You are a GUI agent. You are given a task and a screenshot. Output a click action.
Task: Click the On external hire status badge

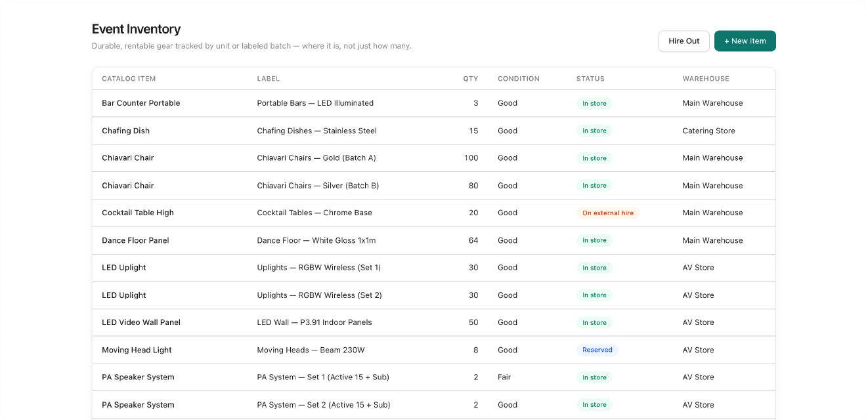608,213
